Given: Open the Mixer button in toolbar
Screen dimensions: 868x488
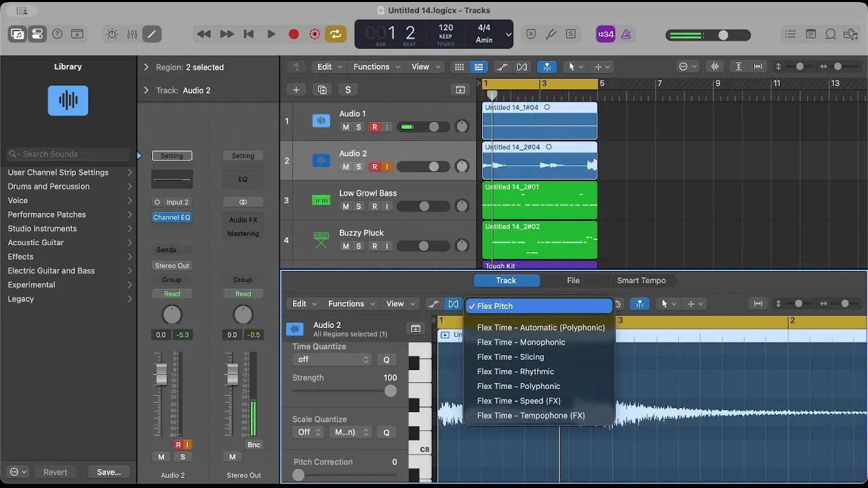Looking at the screenshot, I should tap(132, 34).
